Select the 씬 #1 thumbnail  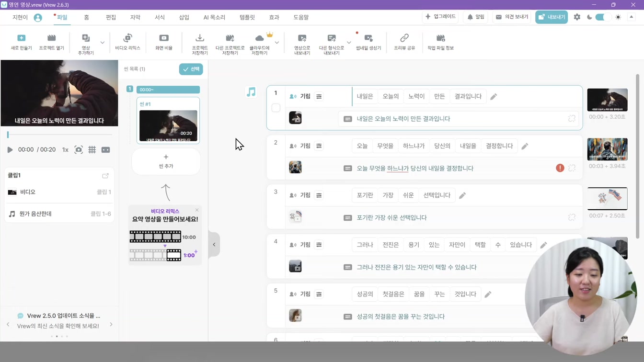click(168, 125)
